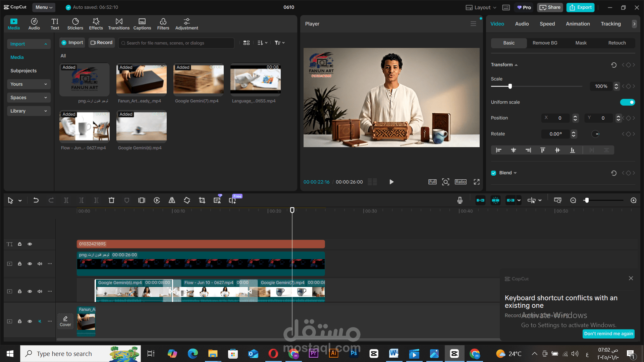Viewport: 644px width, 362px height.
Task: Click the fullscreen player icon
Action: tap(477, 182)
